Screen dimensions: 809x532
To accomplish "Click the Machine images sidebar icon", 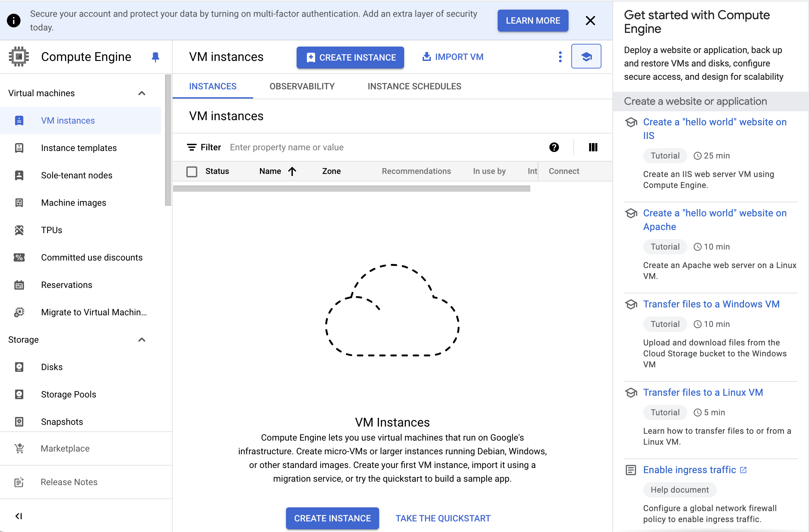I will tap(19, 203).
